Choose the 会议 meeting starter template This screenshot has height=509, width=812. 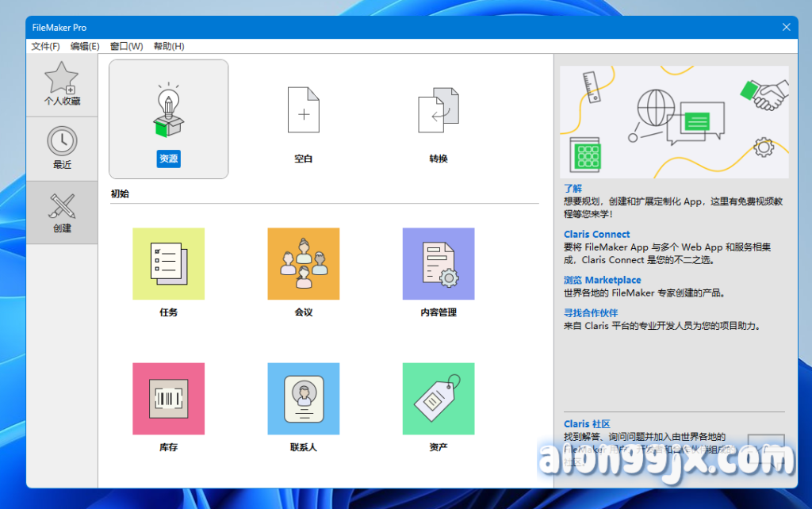(x=303, y=264)
